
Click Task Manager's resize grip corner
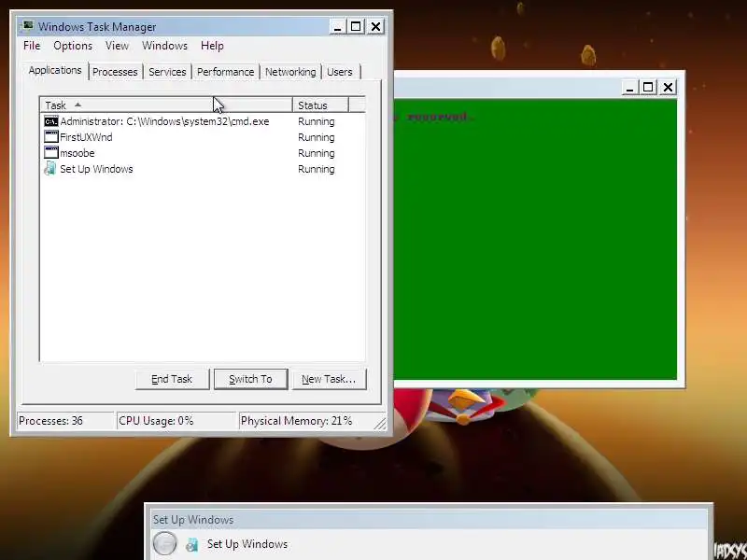[x=380, y=424]
